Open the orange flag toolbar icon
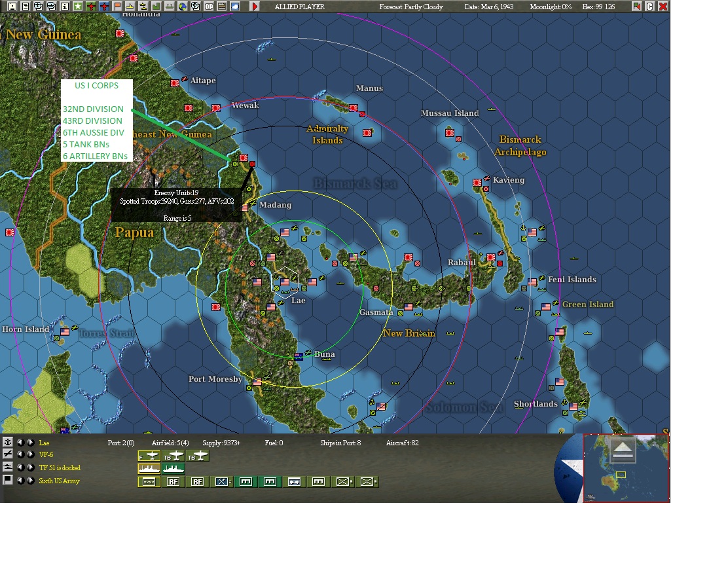The width and height of the screenshot is (709, 588). pyautogui.click(x=117, y=7)
